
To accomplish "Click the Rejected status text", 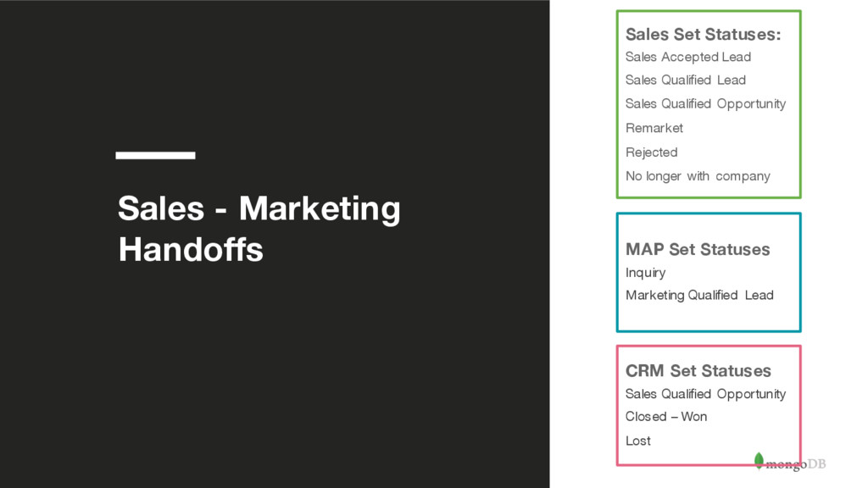I will (652, 152).
